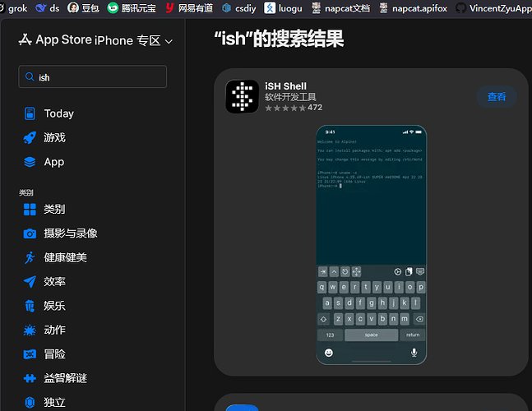532x411 pixels.
Task: Click the camera icon for 摄影与录像
Action: pos(30,233)
